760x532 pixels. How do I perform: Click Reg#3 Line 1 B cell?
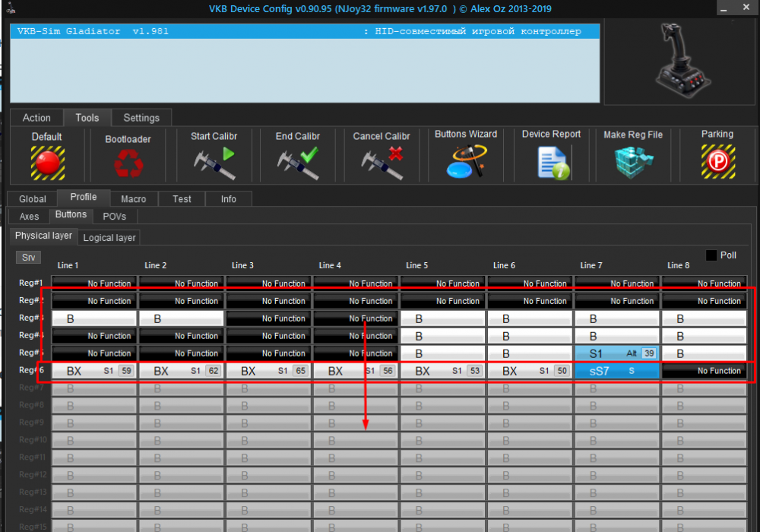pos(94,318)
